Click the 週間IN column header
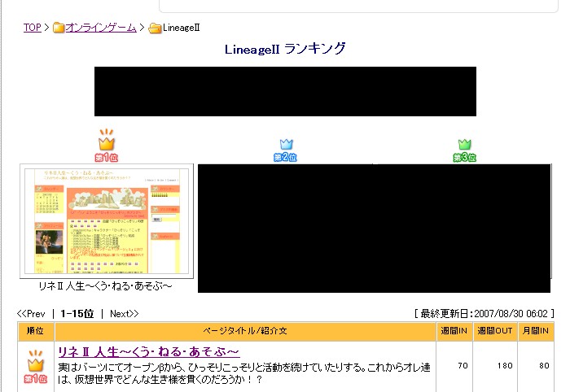 (x=454, y=331)
